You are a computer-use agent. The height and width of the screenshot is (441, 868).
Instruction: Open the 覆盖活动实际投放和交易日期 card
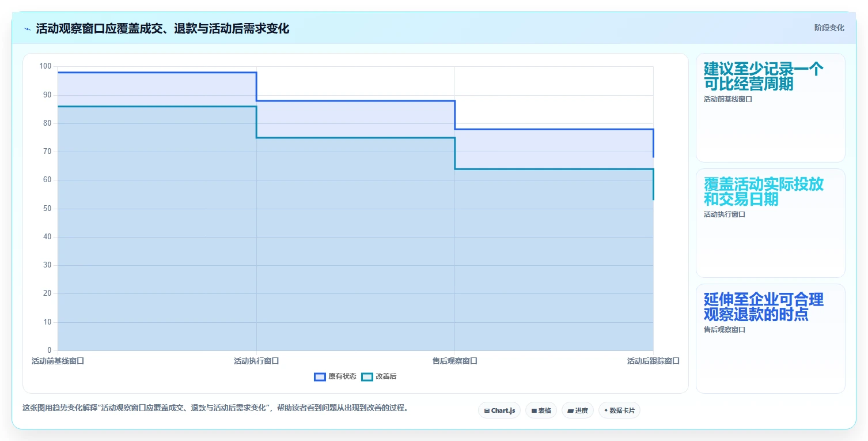coord(771,223)
